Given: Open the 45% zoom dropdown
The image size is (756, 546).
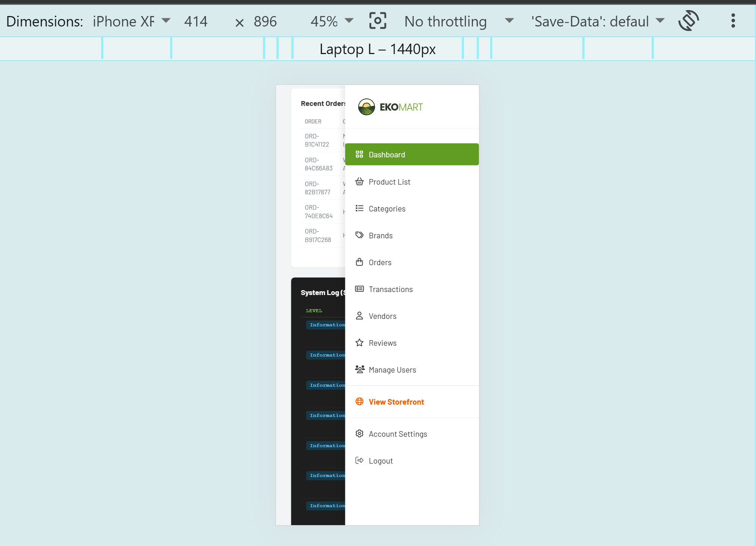Looking at the screenshot, I should tap(332, 21).
